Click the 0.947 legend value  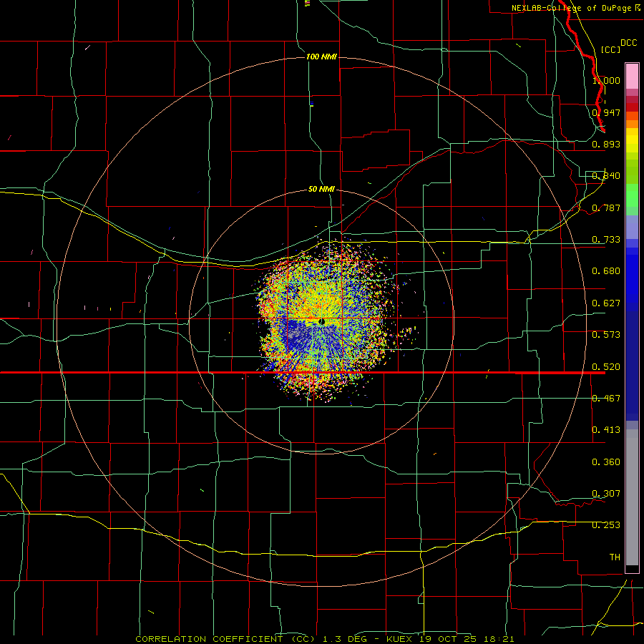coord(606,112)
